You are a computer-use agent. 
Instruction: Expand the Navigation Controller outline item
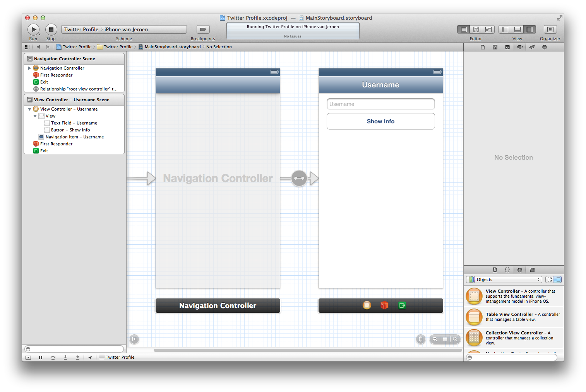coord(29,68)
